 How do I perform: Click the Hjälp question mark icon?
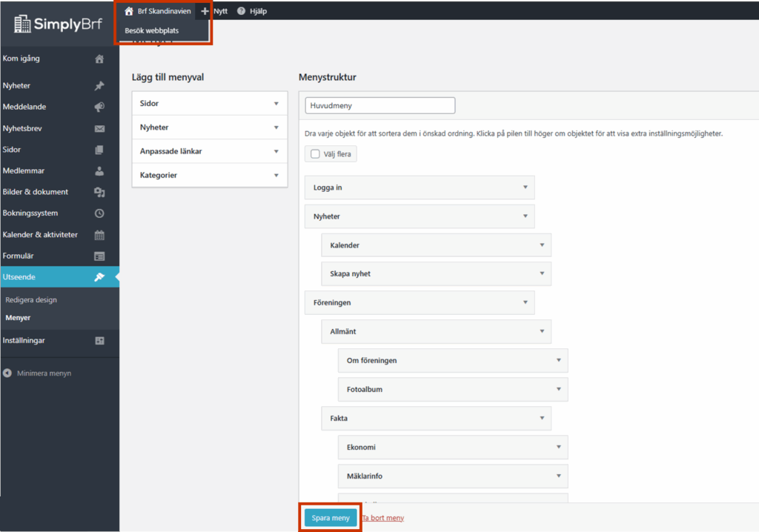pyautogui.click(x=241, y=11)
